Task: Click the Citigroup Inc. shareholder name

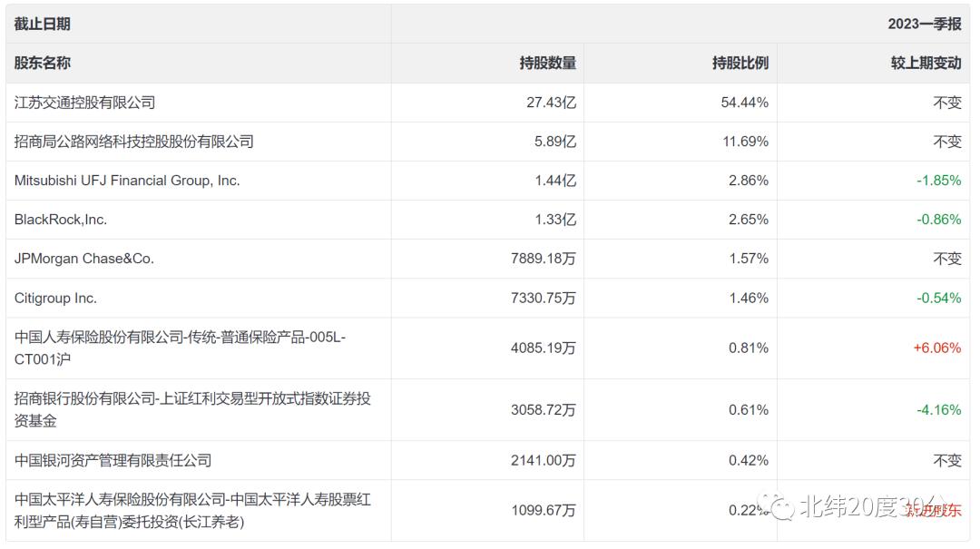Action: [x=55, y=298]
